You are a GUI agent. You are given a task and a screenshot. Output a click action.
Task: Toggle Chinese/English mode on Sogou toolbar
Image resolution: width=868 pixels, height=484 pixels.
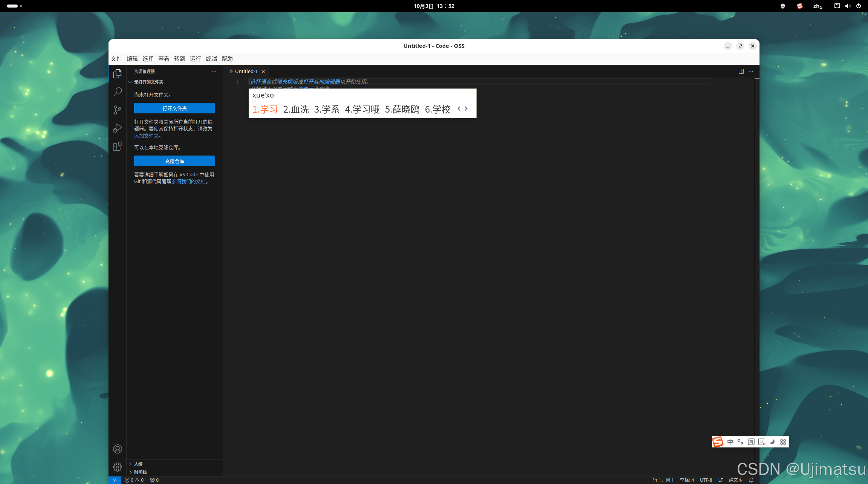point(730,442)
